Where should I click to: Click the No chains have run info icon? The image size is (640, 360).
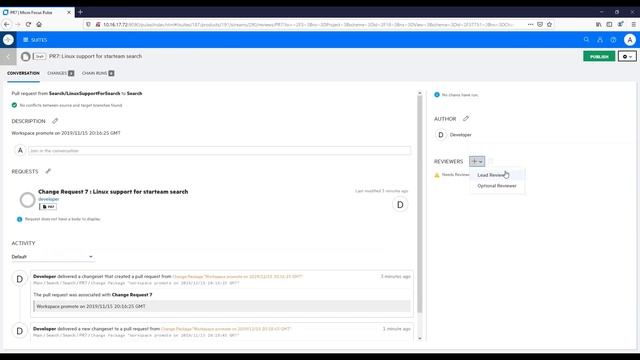437,95
